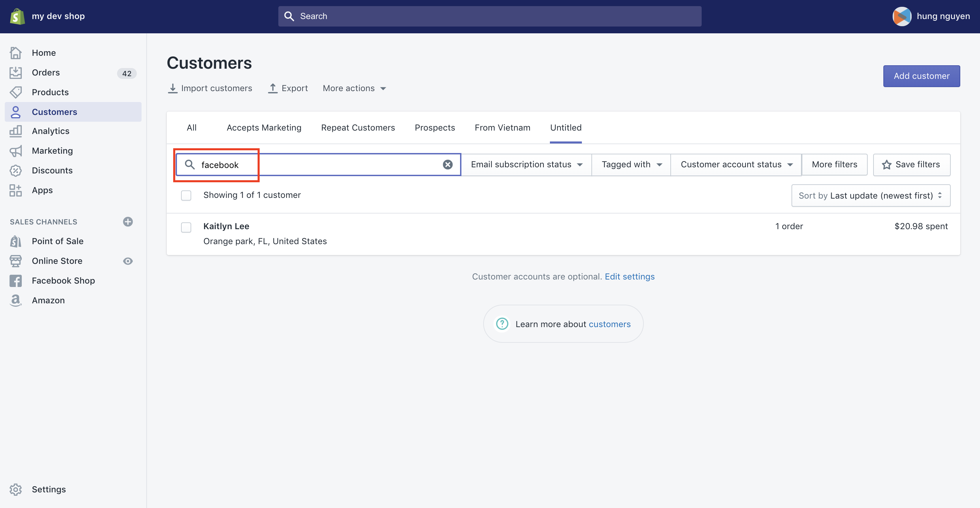
Task: Toggle the customer row checkbox
Action: [x=186, y=227]
